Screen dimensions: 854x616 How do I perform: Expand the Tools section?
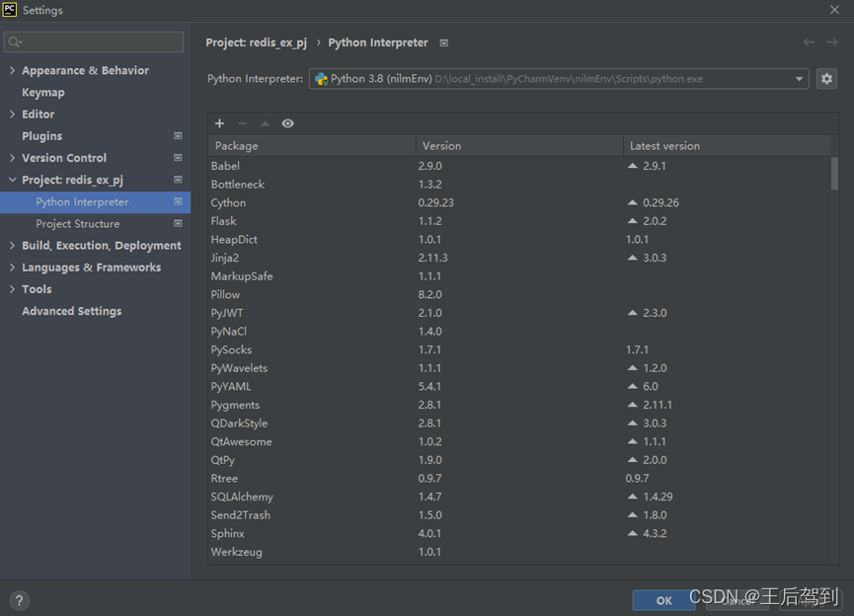(12, 289)
